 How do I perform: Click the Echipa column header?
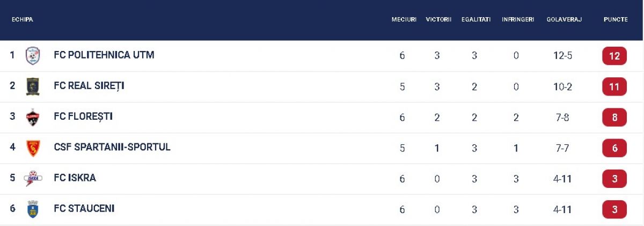(23, 19)
